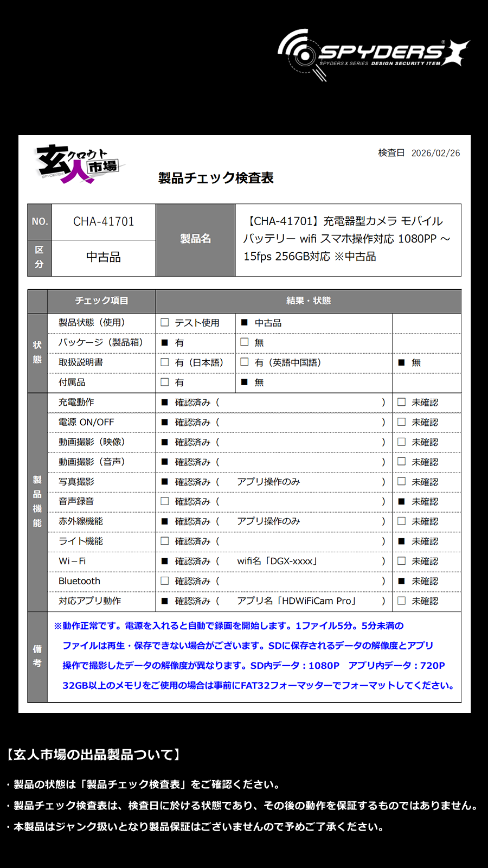The height and width of the screenshot is (868, 488).
Task: Tick 充電動作 未確認 checkbox
Action: (x=402, y=403)
